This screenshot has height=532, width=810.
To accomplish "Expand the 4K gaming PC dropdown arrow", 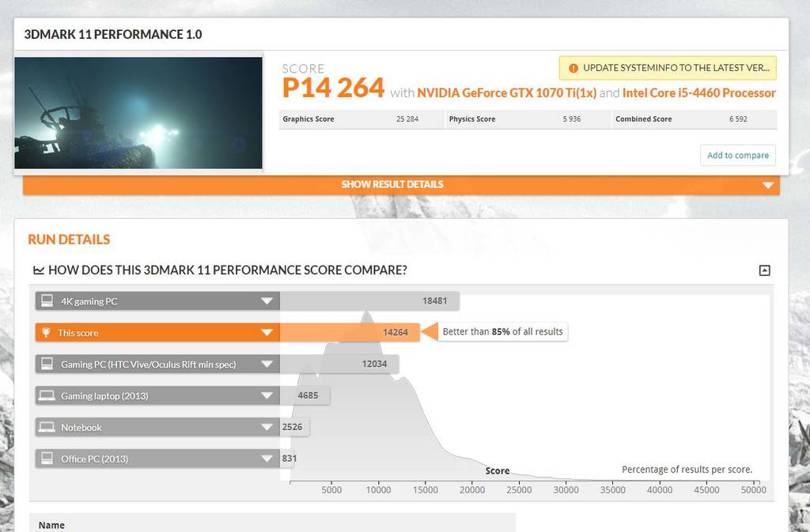I will [x=267, y=301].
